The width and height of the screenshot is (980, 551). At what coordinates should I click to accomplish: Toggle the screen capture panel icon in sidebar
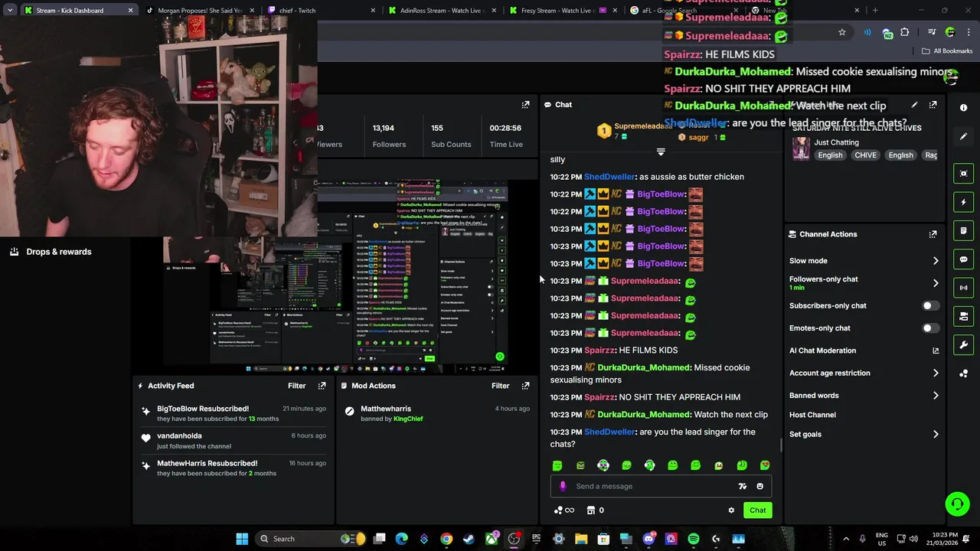[x=963, y=174]
